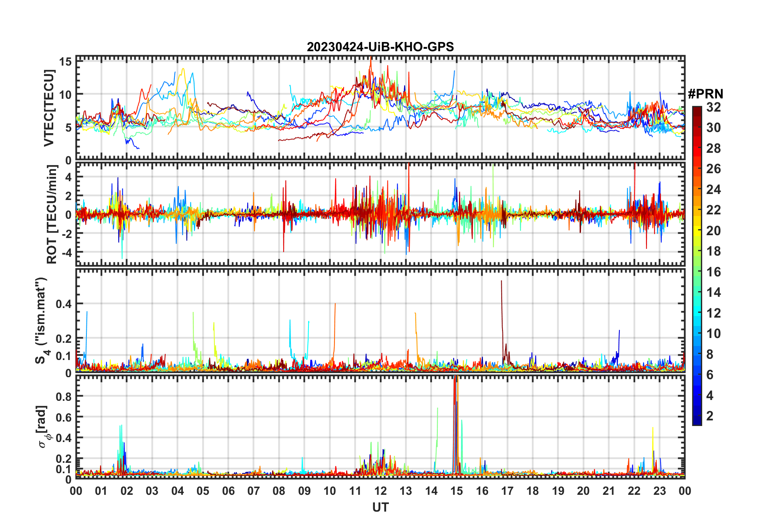Click x-axis tick label 23
This screenshot has width=761, height=532.
click(659, 491)
